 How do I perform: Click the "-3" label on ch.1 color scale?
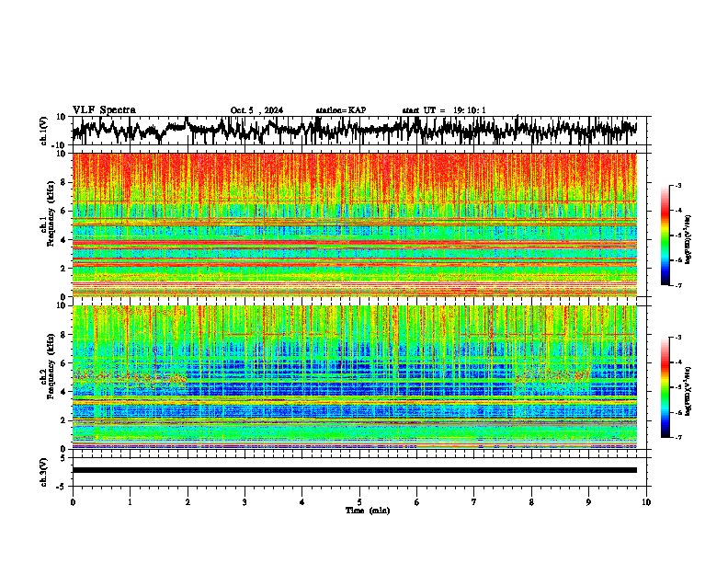[x=678, y=186]
